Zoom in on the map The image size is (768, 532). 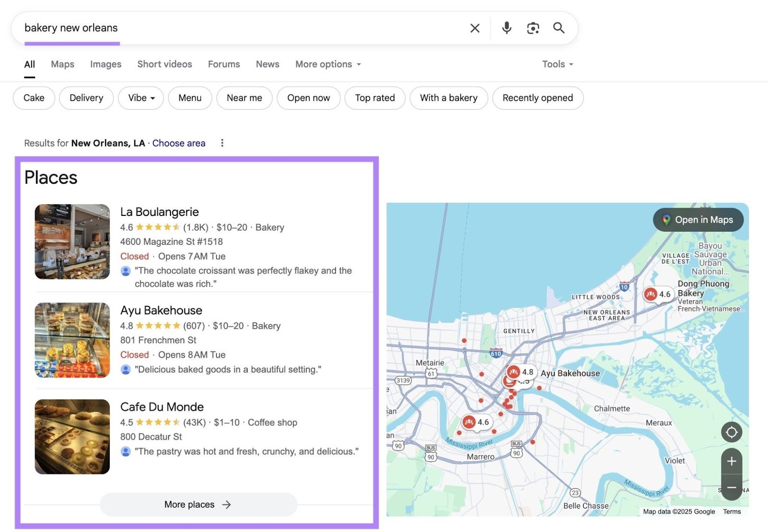[x=732, y=461]
